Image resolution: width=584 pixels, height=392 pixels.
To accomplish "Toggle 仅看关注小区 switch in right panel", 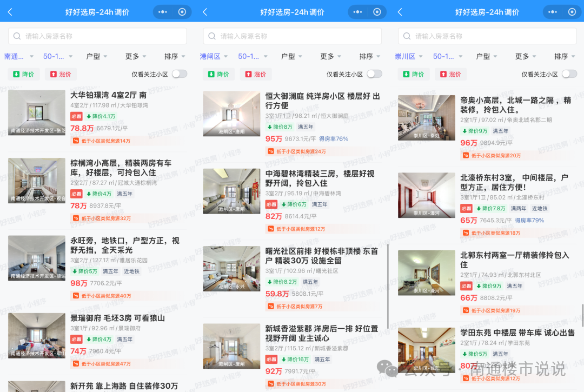I will click(x=569, y=74).
